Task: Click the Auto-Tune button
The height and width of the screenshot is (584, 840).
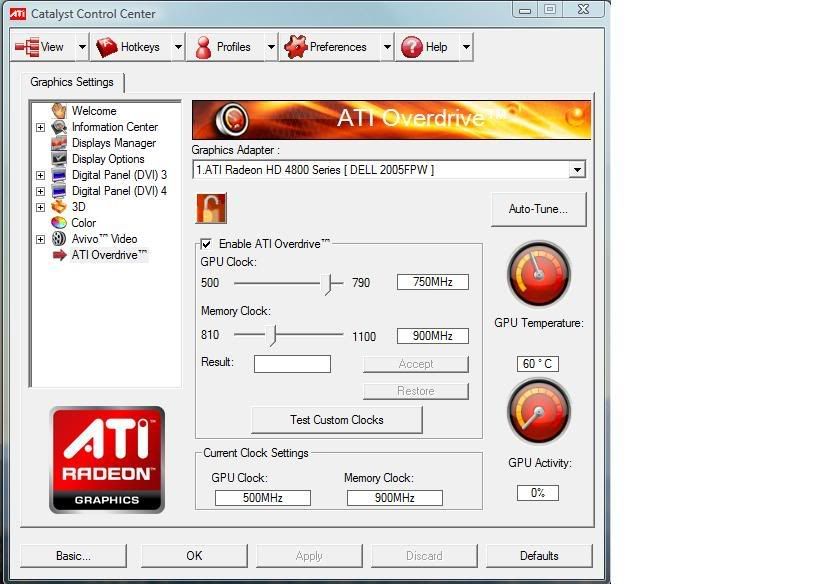Action: pos(538,209)
